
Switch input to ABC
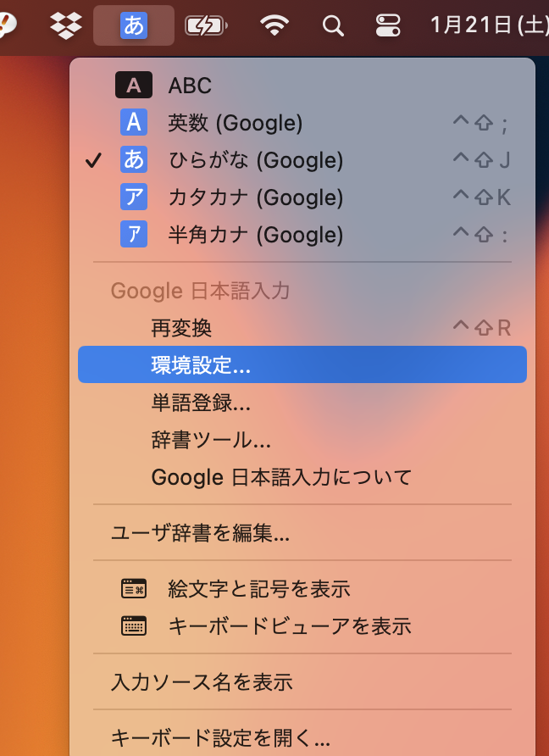coord(190,86)
